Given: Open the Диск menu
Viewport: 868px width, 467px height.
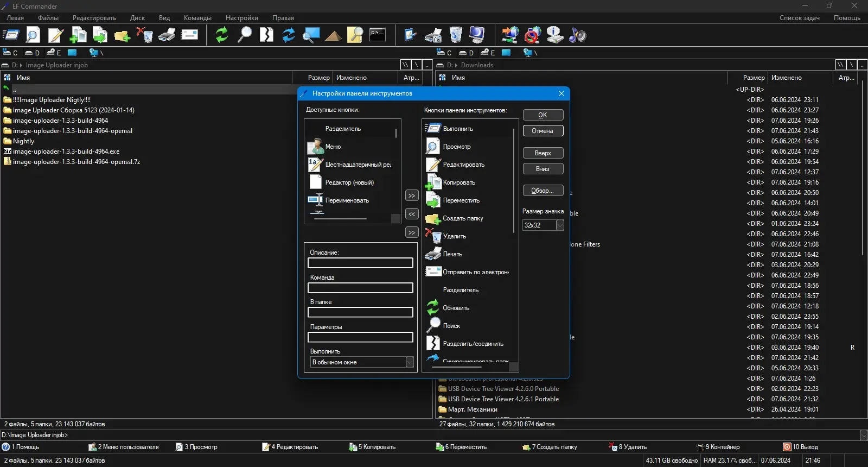Looking at the screenshot, I should click(137, 18).
